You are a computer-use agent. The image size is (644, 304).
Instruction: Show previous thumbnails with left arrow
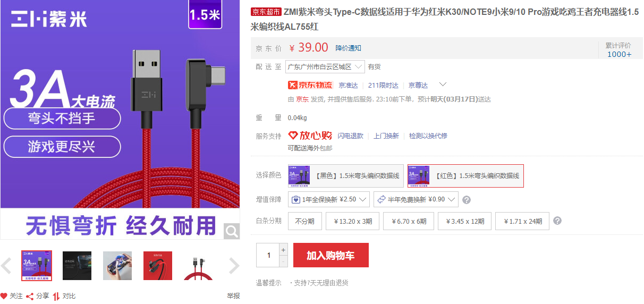(x=6, y=265)
